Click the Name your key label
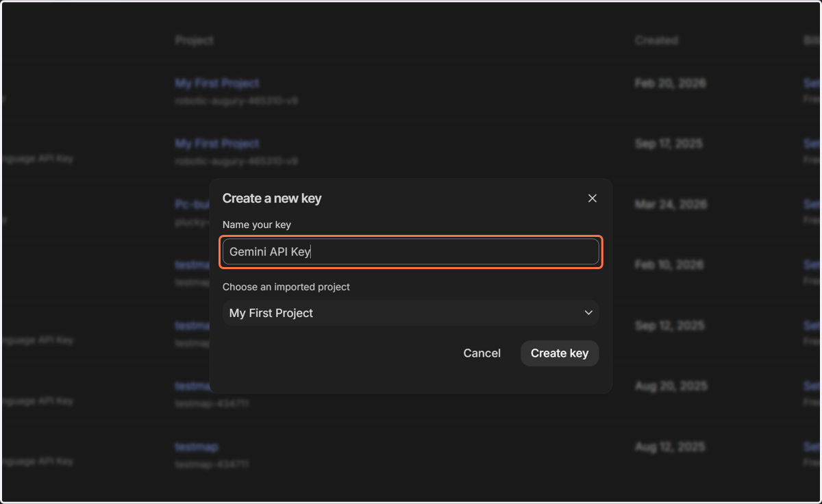The image size is (822, 504). click(257, 225)
